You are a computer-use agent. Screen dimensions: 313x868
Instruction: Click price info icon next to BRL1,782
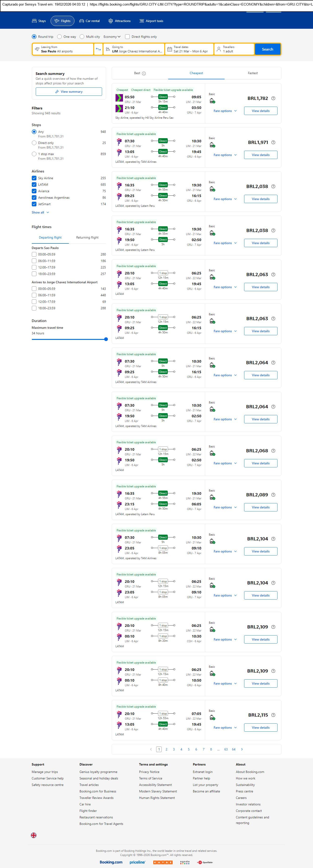coord(273,98)
